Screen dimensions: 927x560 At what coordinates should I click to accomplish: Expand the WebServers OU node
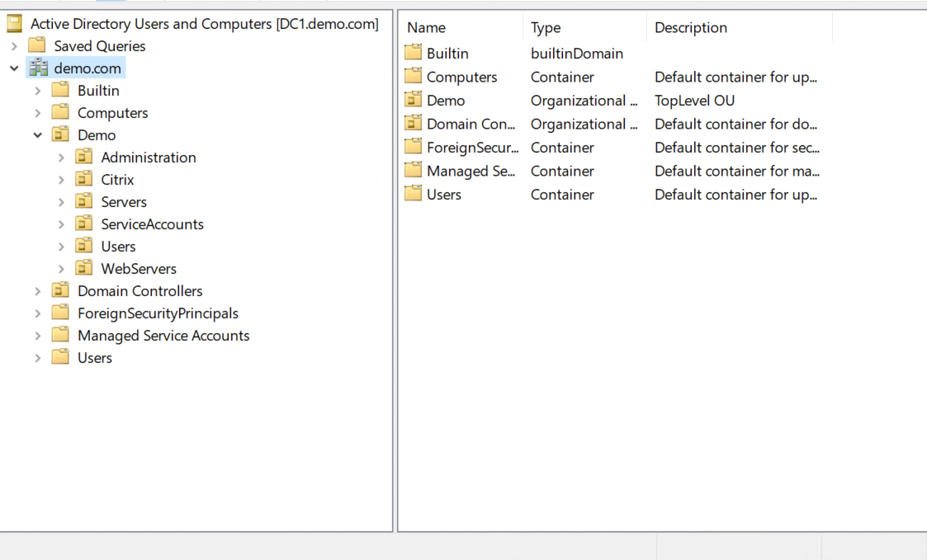click(61, 269)
